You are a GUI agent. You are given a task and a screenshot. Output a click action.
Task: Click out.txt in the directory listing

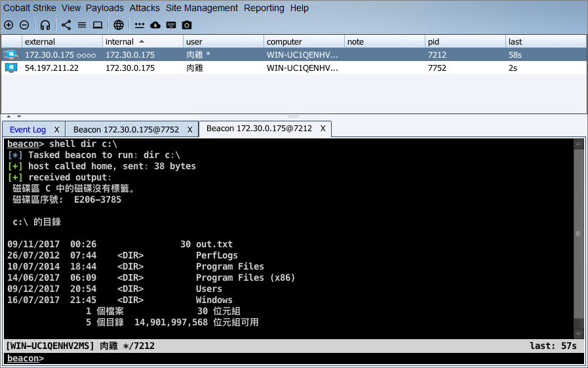[214, 244]
